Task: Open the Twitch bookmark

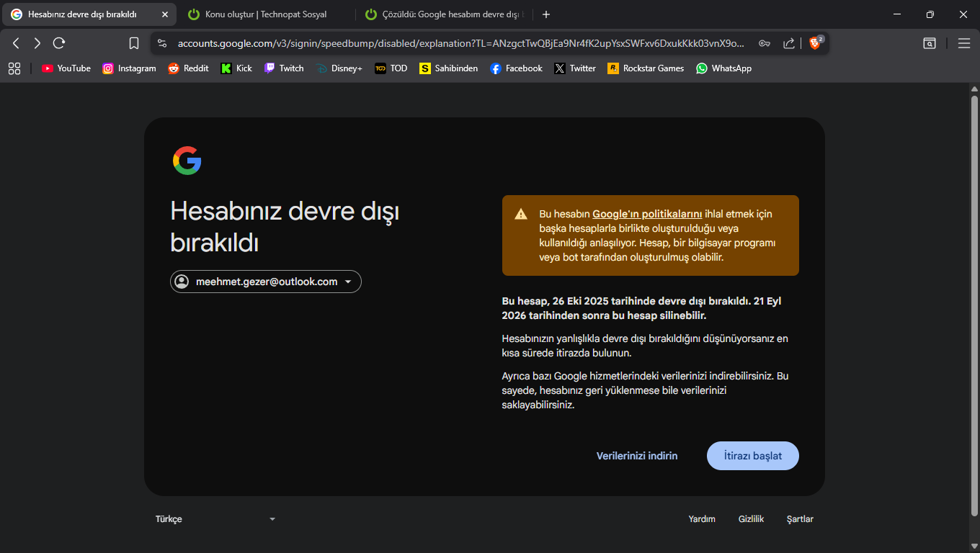Action: 284,68
